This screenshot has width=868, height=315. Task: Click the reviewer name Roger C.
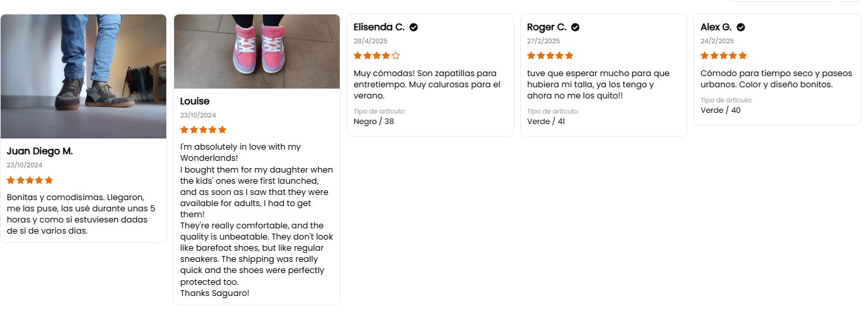[547, 27]
